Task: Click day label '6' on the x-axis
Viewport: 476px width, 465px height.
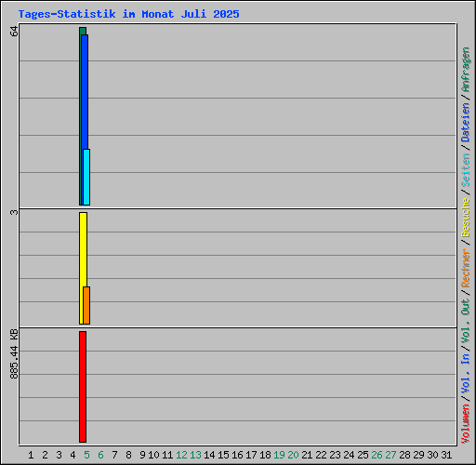Action: pos(100,455)
